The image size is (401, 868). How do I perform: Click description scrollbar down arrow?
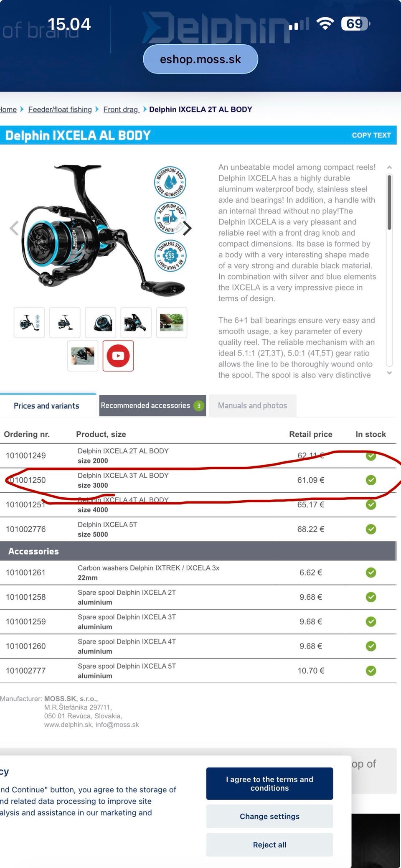click(389, 373)
